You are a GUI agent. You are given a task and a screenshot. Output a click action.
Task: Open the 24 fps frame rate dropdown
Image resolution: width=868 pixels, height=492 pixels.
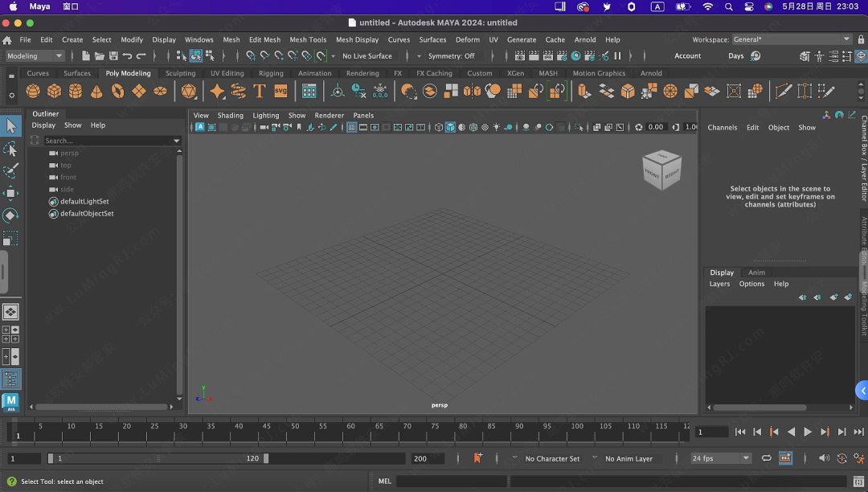click(x=721, y=458)
